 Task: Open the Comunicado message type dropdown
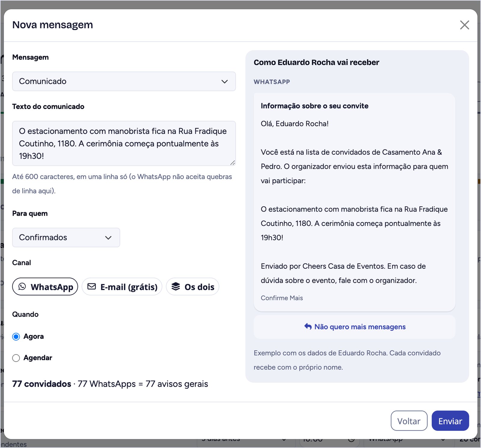coord(124,81)
